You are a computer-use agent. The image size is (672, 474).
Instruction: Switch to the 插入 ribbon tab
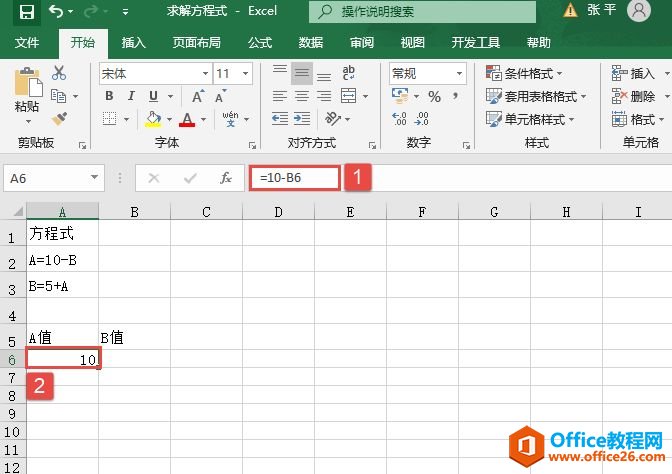[133, 42]
